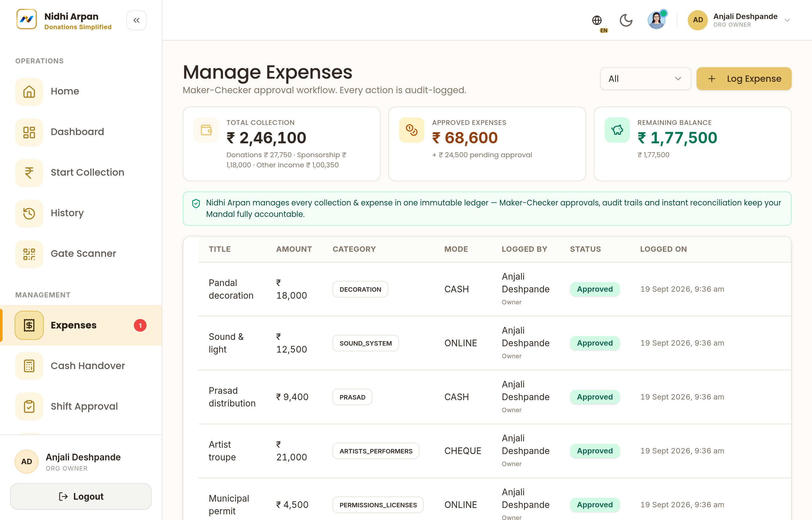Open Shift Approval in the sidebar
The width and height of the screenshot is (812, 520).
(81, 406)
